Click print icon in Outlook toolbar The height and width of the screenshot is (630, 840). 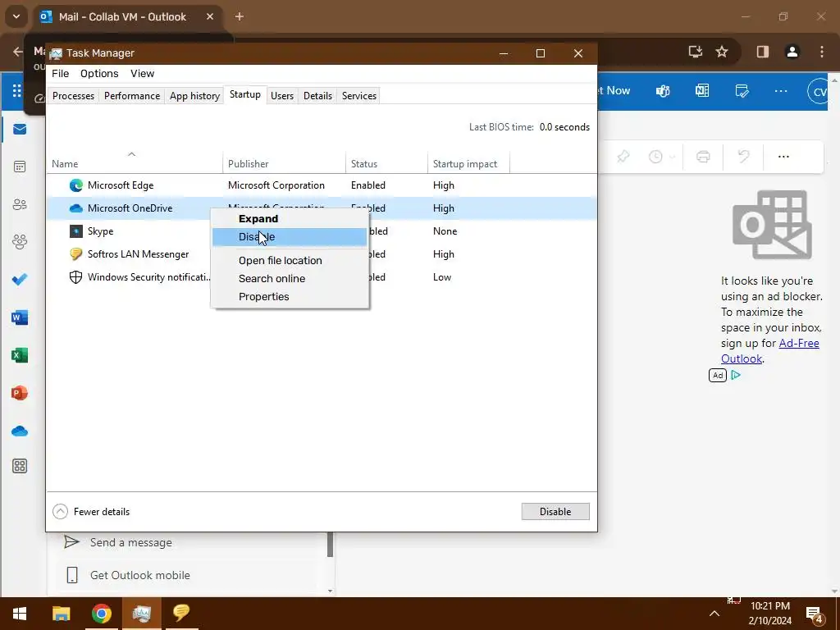pos(703,157)
